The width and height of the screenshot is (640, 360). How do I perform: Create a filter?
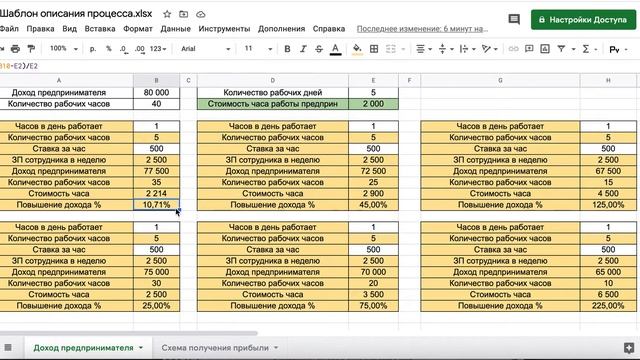pos(562,49)
